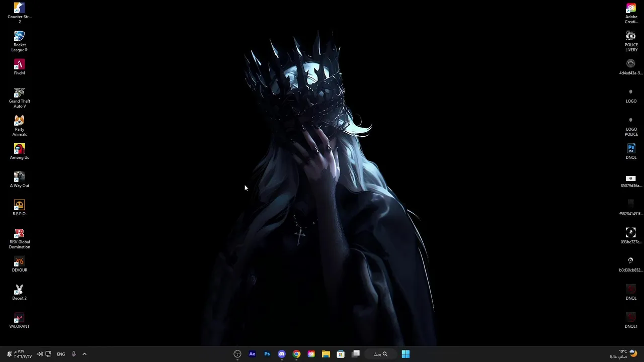Viewport: 644px width, 362px height.
Task: Select the LOGO POLICE desktop file
Action: pos(631,126)
